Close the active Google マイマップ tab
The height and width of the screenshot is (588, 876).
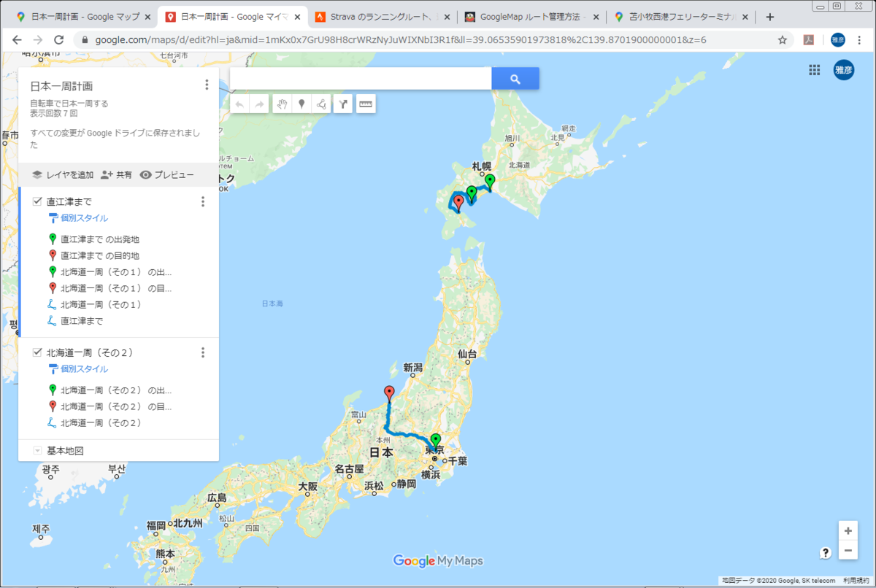pos(296,17)
